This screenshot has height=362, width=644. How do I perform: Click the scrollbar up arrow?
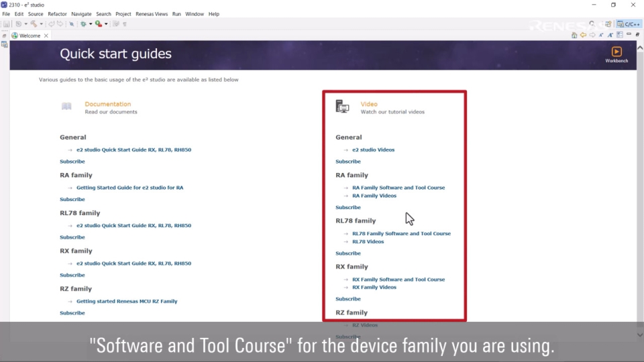point(640,48)
